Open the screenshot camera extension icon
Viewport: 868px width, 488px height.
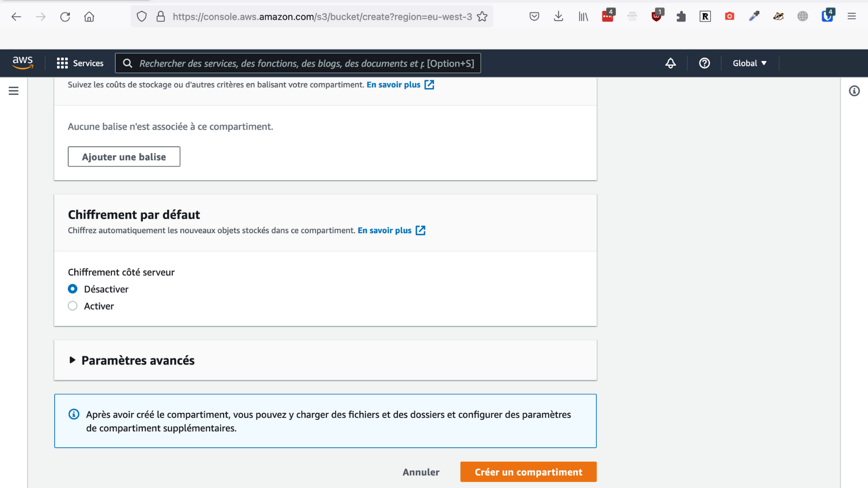coord(729,16)
